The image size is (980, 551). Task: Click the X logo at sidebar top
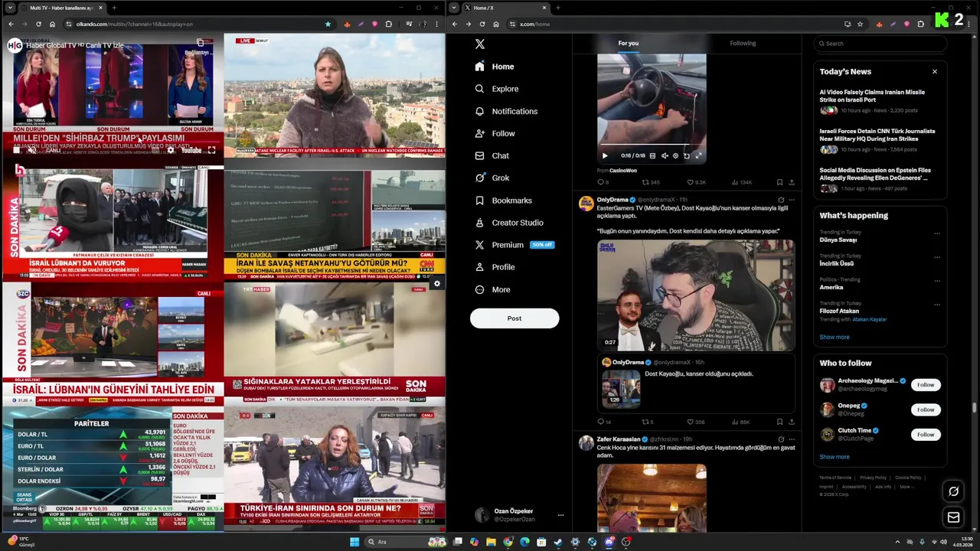[479, 44]
